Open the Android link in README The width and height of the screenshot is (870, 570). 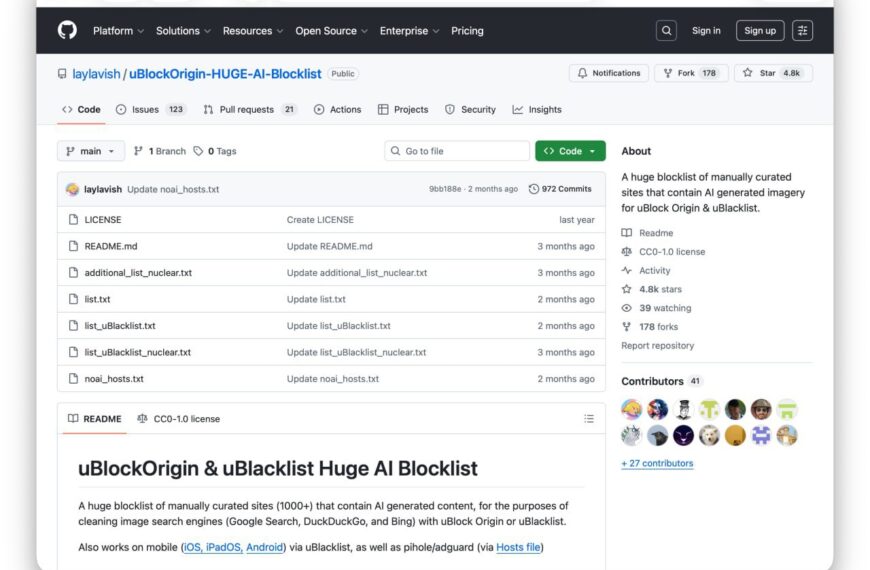[264, 547]
